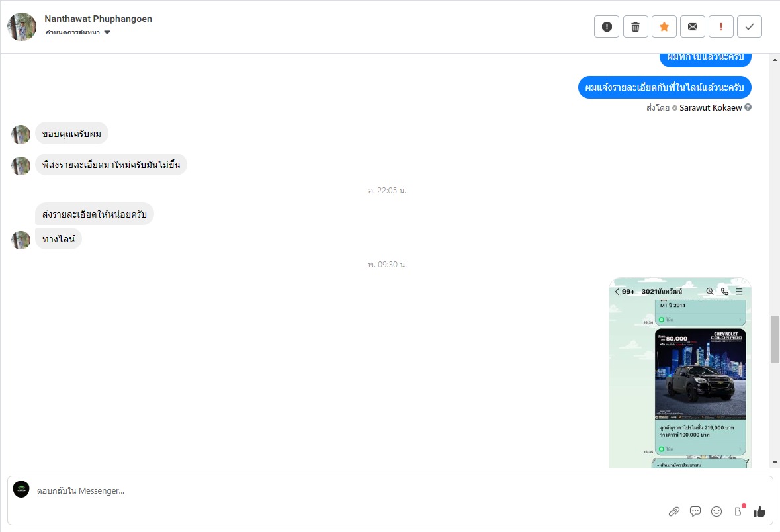Mark conversation unread with envelope icon
The width and height of the screenshot is (780, 532).
[x=692, y=26]
